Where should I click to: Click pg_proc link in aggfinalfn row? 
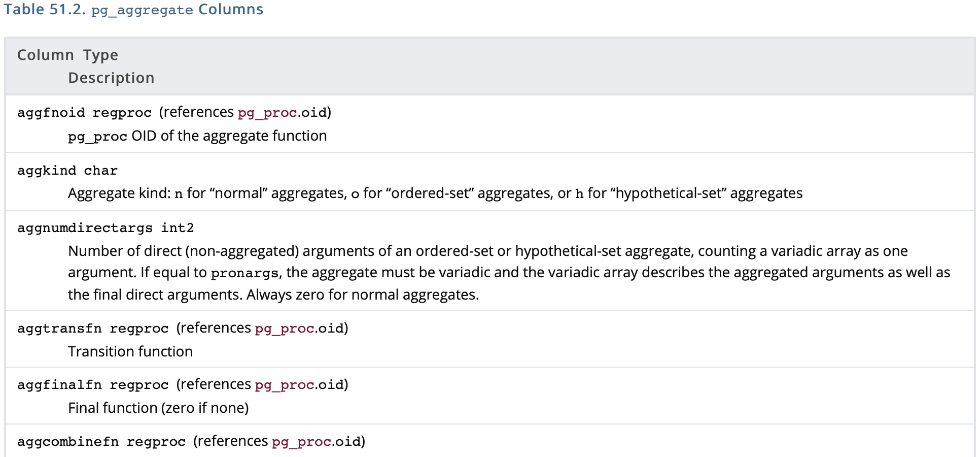tap(284, 385)
